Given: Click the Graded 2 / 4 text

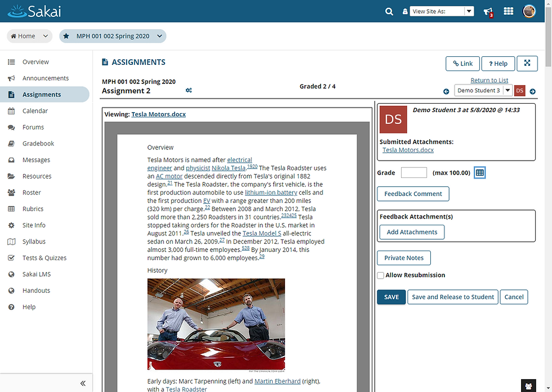Looking at the screenshot, I should [318, 87].
